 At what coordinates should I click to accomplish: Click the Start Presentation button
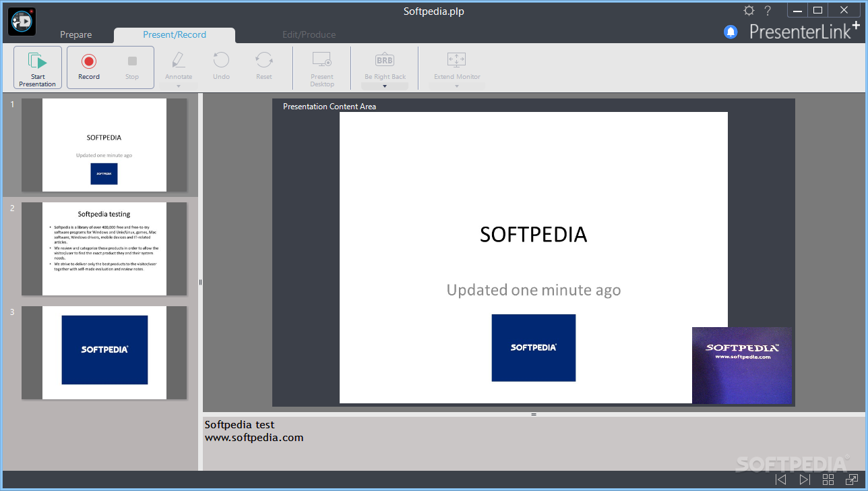point(38,67)
